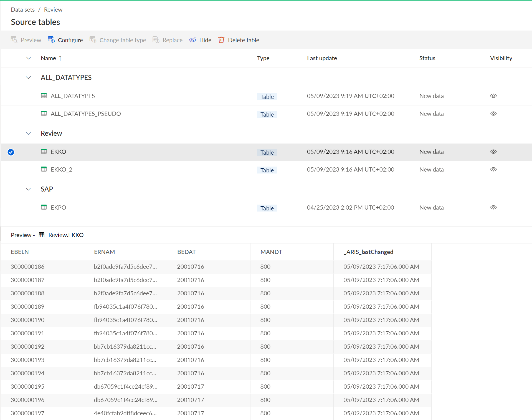The image size is (532, 420).
Task: Click BEDAT cell in row 3000000196
Action: (x=191, y=400)
